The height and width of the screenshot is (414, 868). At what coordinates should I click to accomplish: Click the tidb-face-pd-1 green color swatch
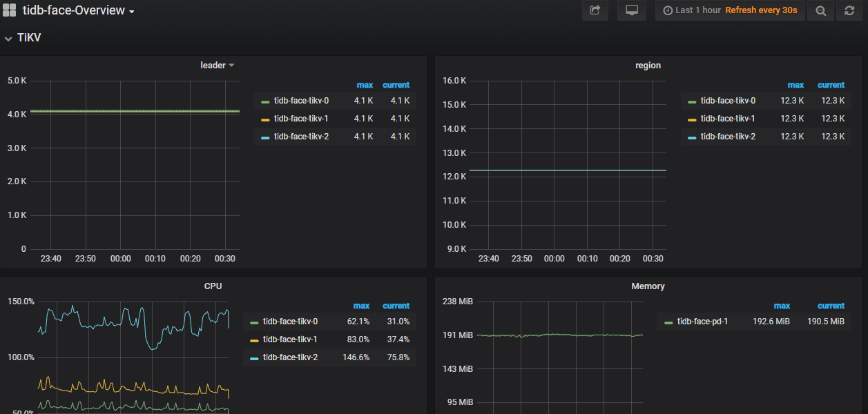(x=668, y=322)
